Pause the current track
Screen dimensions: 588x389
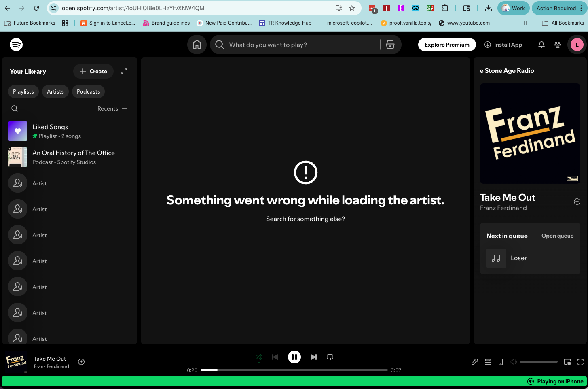click(294, 357)
